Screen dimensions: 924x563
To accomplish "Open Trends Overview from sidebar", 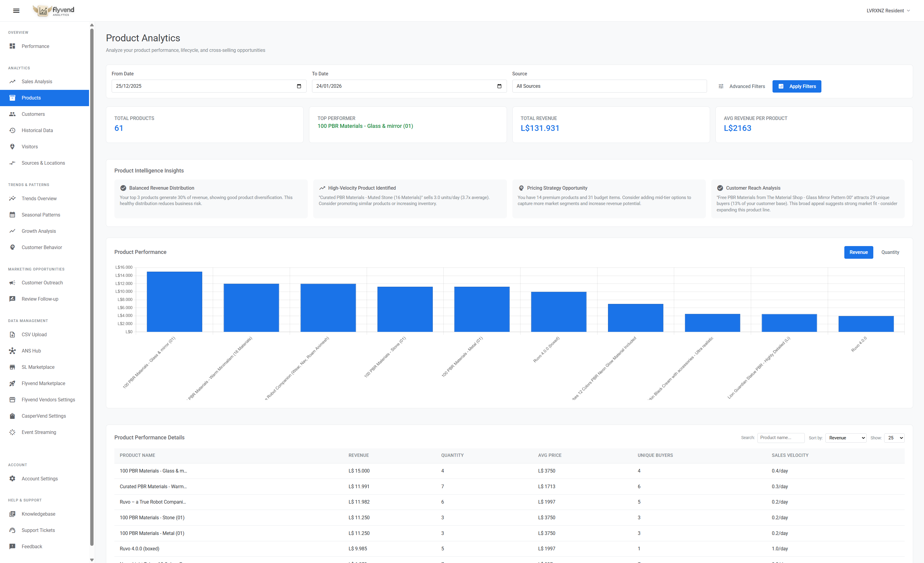I will click(x=39, y=198).
